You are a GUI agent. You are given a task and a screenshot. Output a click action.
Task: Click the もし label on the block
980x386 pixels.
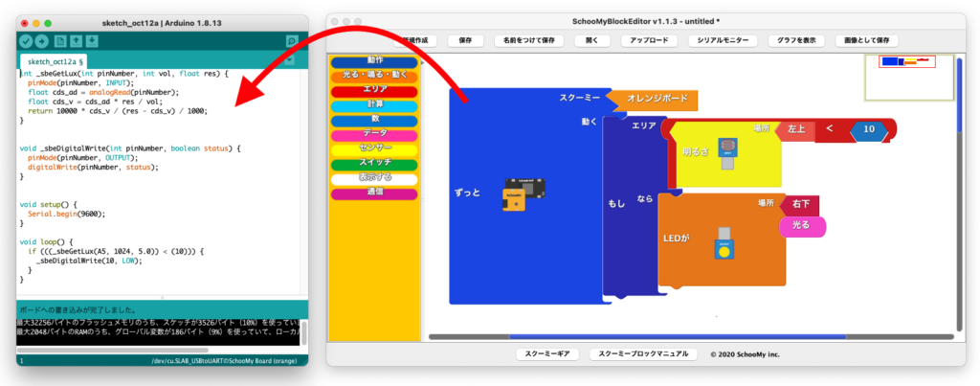[x=617, y=204]
